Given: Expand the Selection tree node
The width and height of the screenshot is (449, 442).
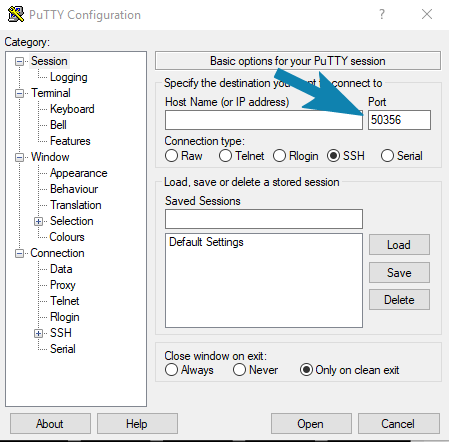Looking at the screenshot, I should coord(39,221).
